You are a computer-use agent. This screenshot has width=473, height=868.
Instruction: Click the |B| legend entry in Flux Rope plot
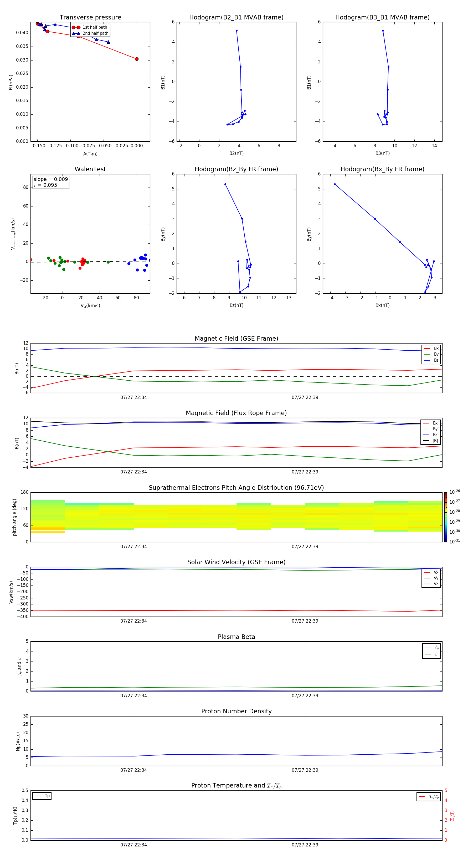click(x=431, y=441)
